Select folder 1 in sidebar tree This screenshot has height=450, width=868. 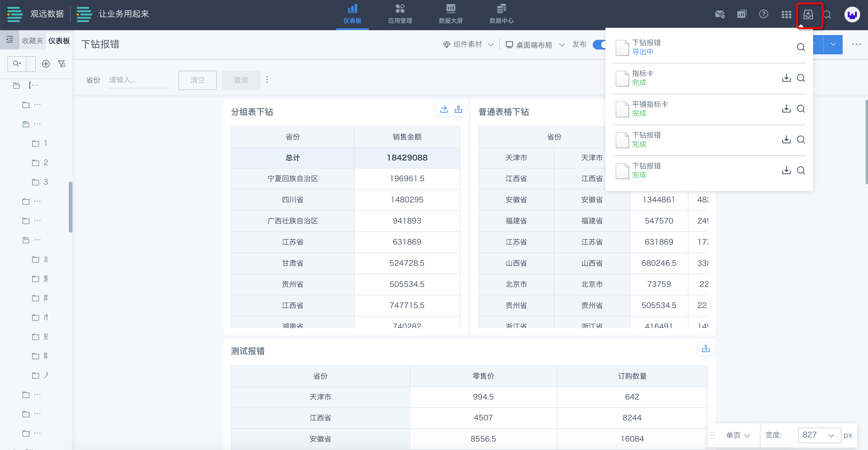click(x=40, y=143)
